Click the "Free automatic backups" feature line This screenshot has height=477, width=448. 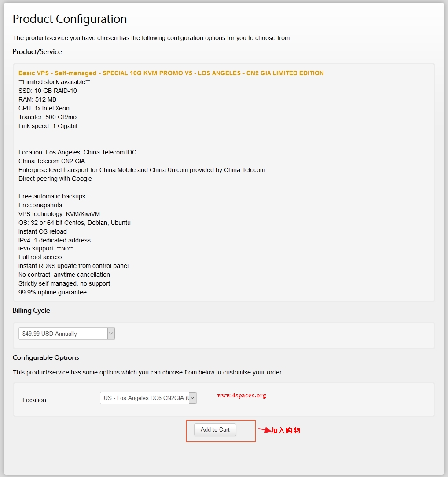[52, 196]
